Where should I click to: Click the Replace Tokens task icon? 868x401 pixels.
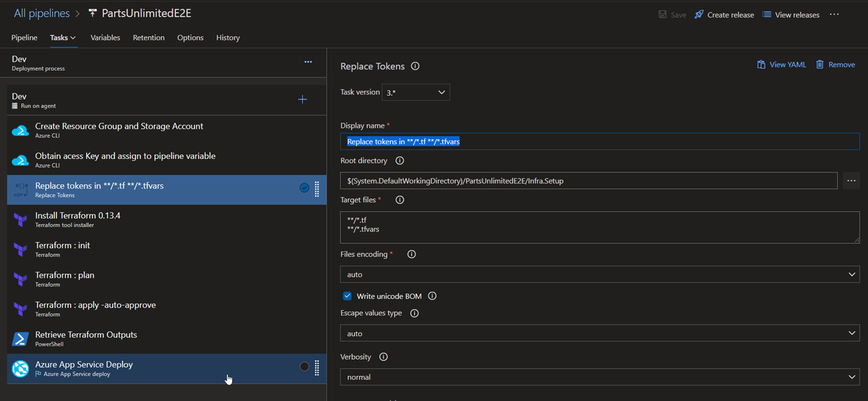point(20,190)
